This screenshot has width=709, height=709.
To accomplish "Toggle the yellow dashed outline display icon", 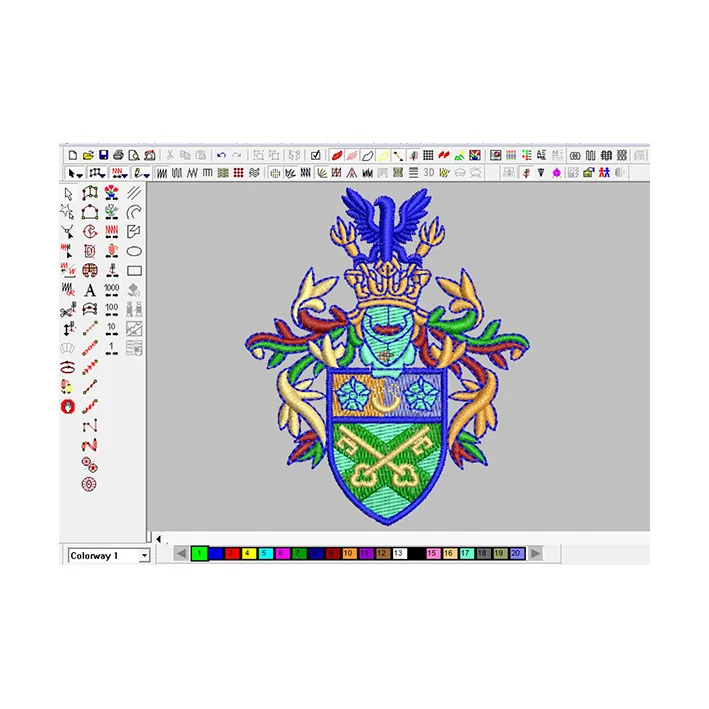I will pos(383,156).
